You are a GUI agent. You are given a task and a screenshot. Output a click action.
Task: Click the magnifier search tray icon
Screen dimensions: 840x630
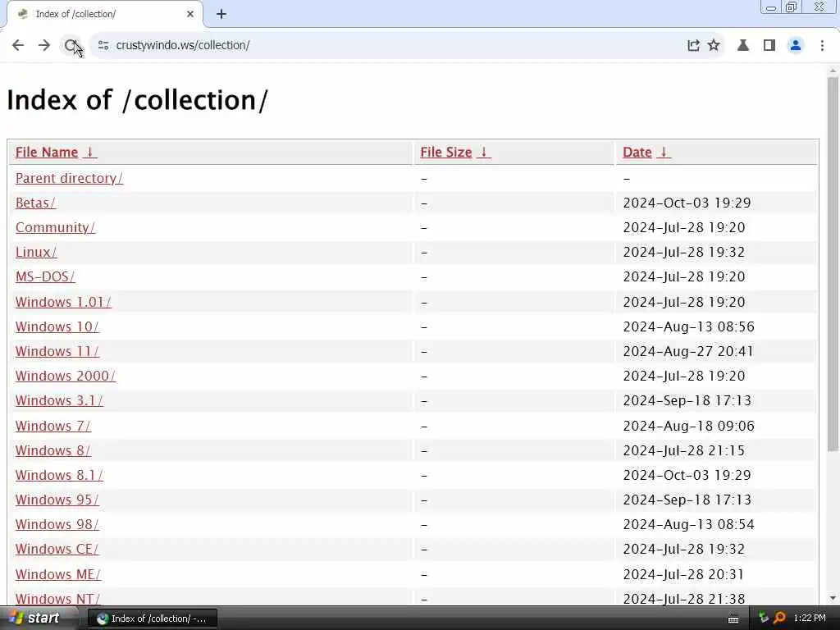click(779, 619)
